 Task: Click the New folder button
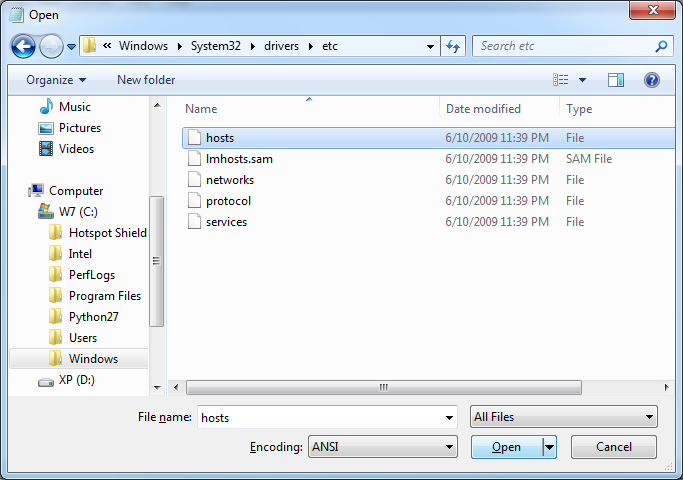pos(146,80)
